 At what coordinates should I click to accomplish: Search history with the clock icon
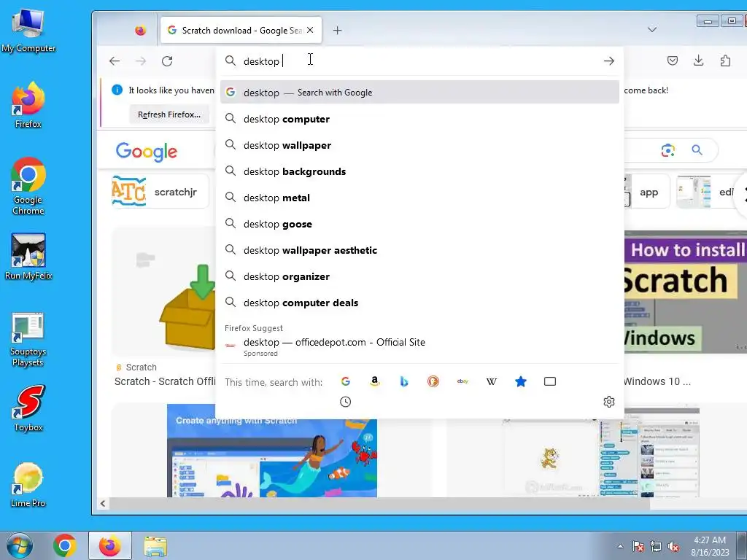(x=345, y=402)
